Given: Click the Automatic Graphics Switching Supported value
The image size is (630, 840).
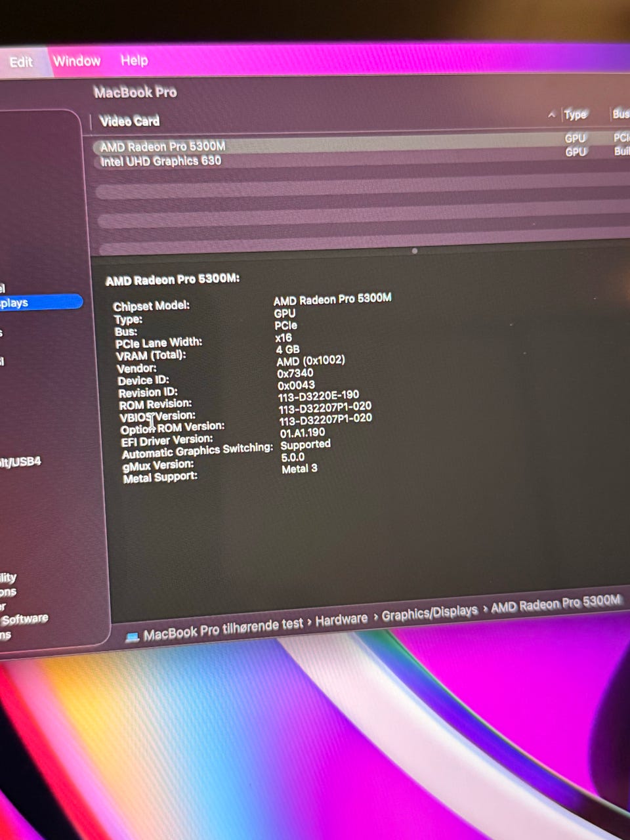Looking at the screenshot, I should tap(305, 444).
